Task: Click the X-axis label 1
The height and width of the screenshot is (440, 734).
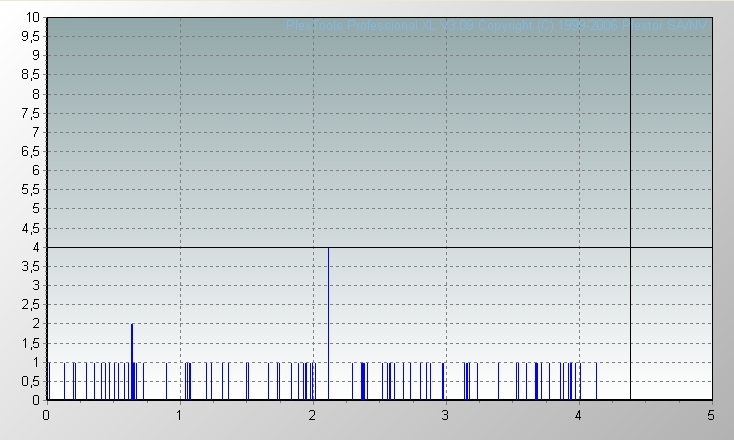Action: click(179, 414)
